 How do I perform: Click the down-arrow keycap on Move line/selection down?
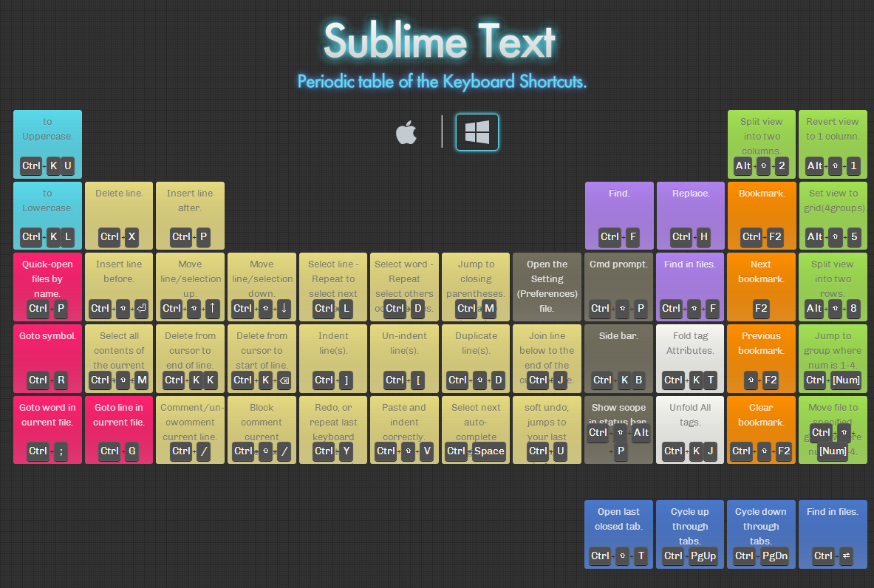click(284, 309)
